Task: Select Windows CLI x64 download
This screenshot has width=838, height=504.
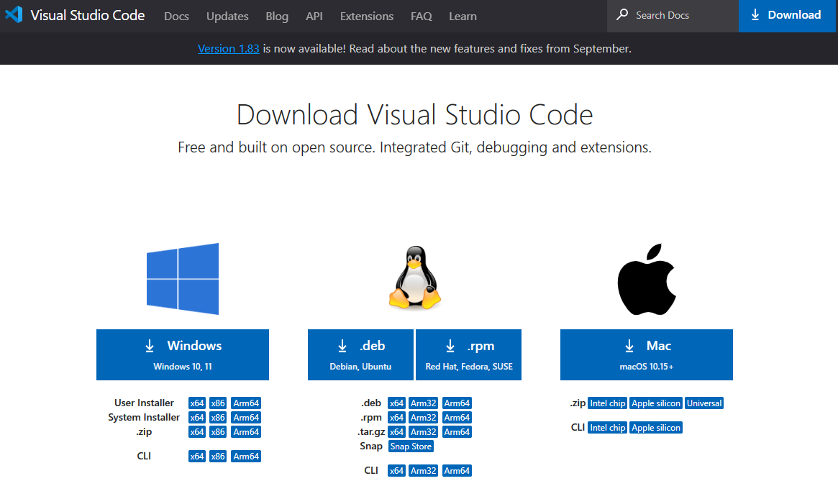Action: coord(196,457)
